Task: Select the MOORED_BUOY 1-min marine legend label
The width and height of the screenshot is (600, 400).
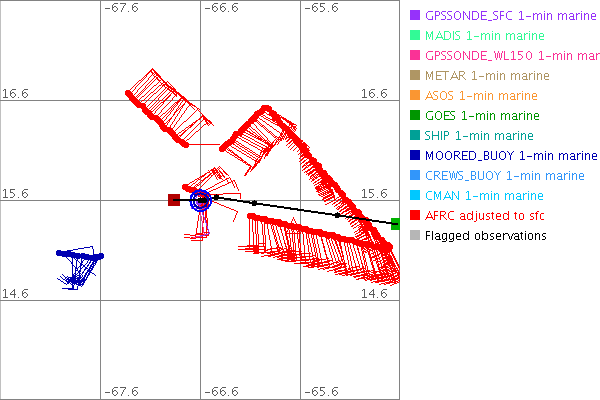Action: pos(510,156)
